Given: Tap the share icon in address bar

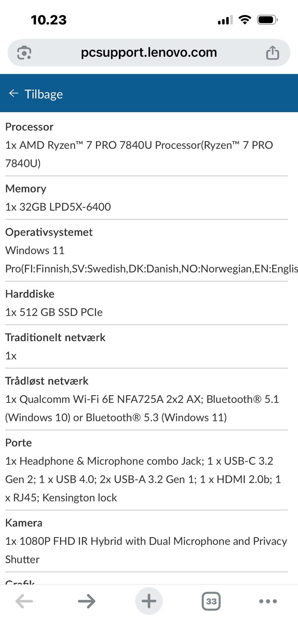Looking at the screenshot, I should [x=272, y=53].
